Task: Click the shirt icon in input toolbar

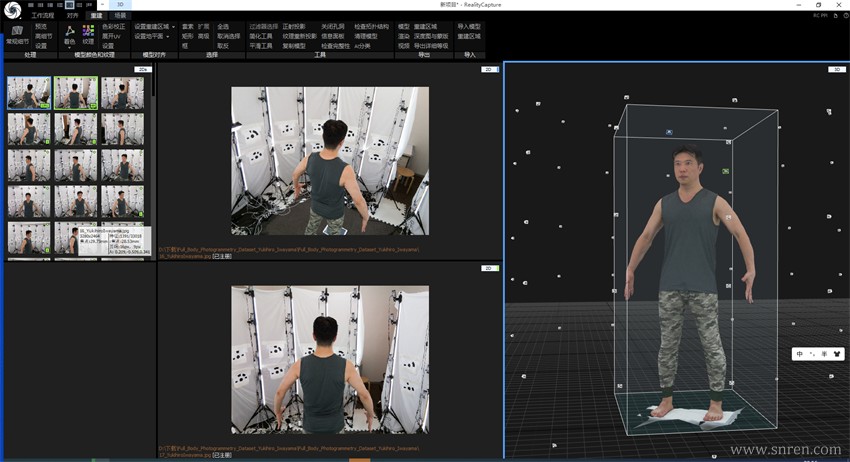Action: [x=837, y=354]
